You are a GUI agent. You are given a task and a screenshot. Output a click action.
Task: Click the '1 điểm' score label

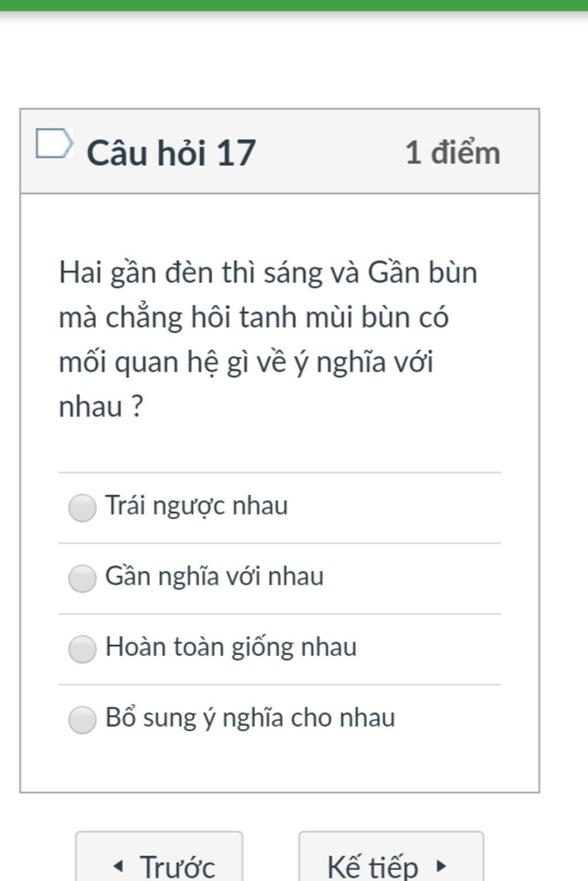tap(452, 153)
